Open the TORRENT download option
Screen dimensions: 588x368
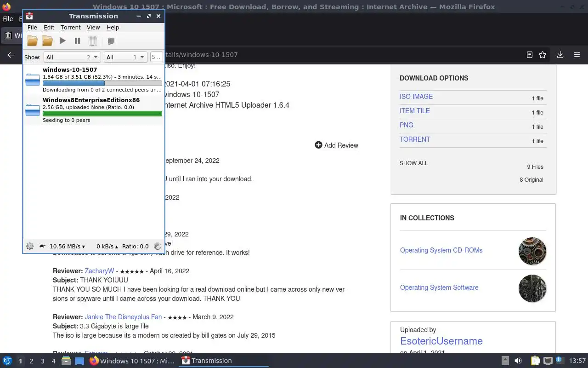(415, 139)
